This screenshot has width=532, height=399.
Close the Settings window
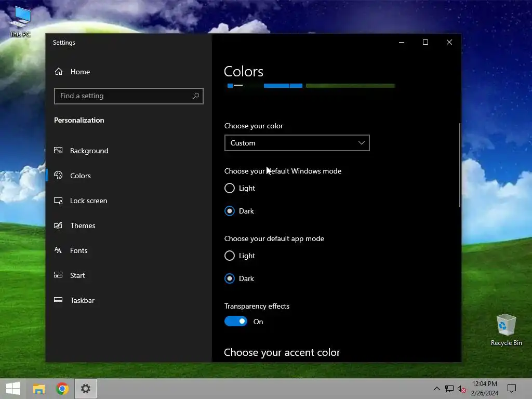449,42
